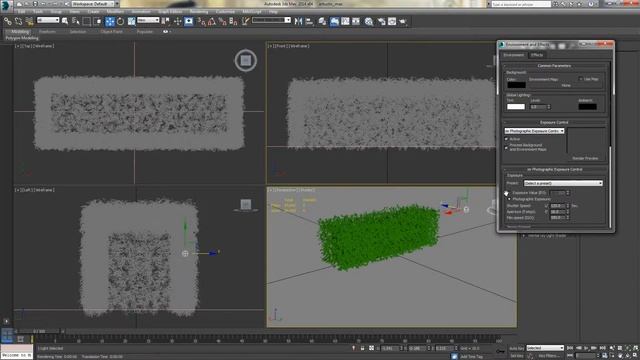The height and width of the screenshot is (360, 640).
Task: Open the exposure control type dropdown
Action: [x=534, y=131]
